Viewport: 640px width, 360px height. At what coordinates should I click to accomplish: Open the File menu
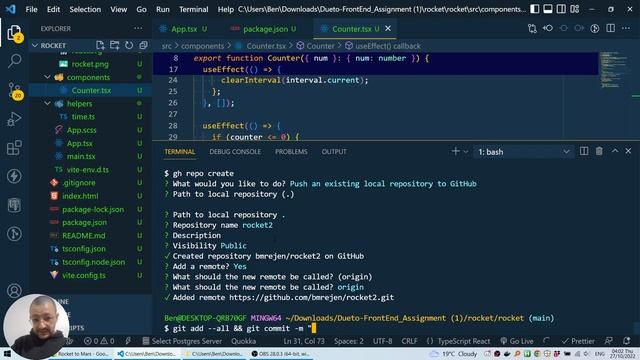click(x=31, y=9)
